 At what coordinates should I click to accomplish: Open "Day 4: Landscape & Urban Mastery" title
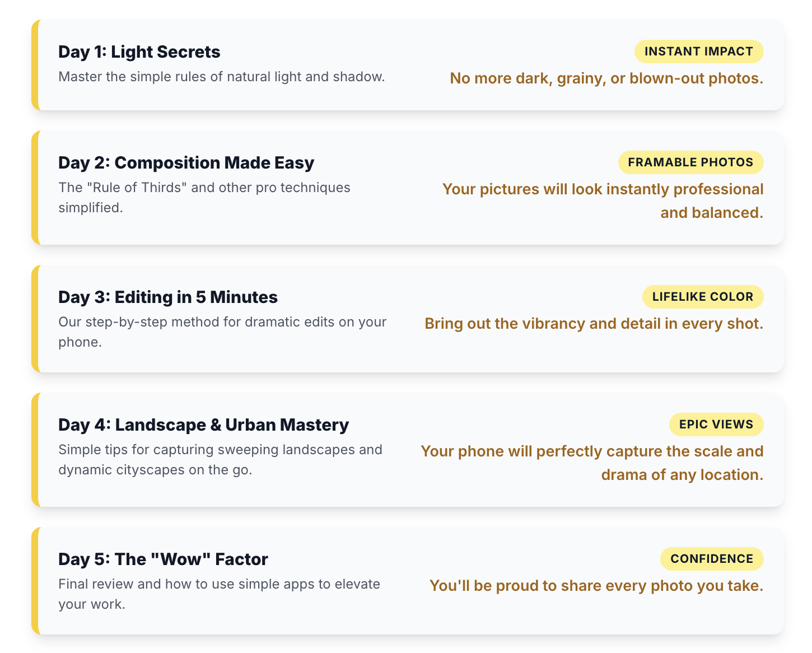click(204, 425)
